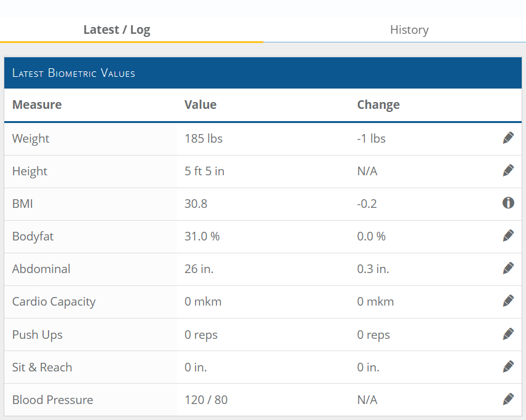Screen dimensions: 526x420
Task: Edit the Push Ups pencil icon
Action: [x=508, y=334]
